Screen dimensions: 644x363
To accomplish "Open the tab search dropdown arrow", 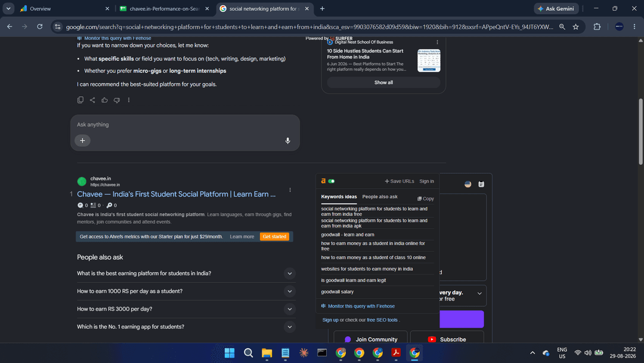I will (x=8, y=8).
